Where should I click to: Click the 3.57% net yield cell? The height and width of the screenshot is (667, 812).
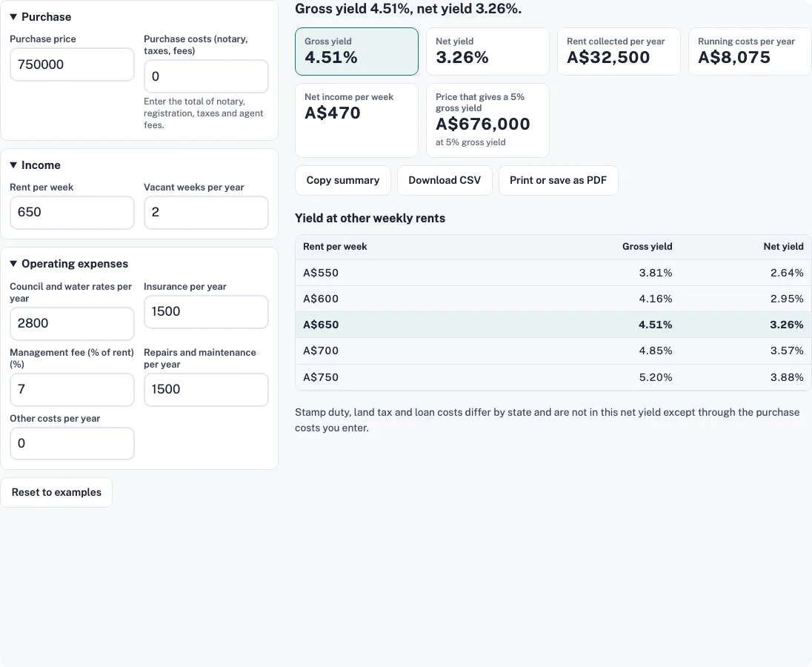[x=787, y=351]
